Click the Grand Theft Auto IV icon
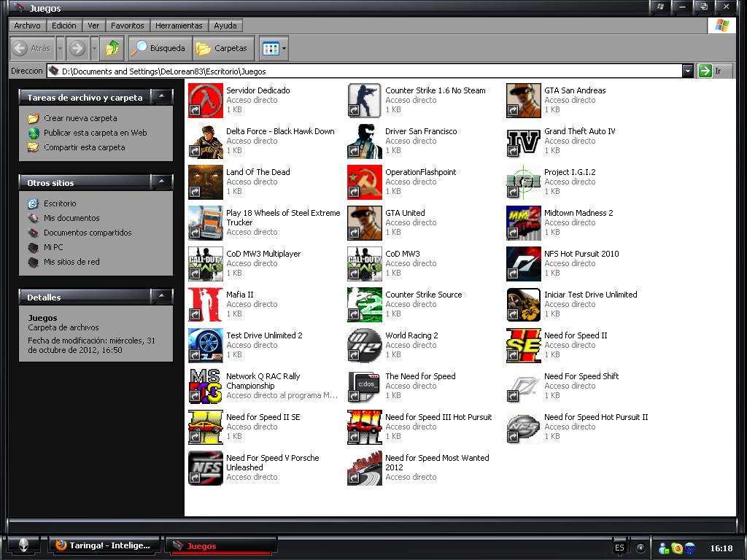The width and height of the screenshot is (747, 560). point(523,141)
